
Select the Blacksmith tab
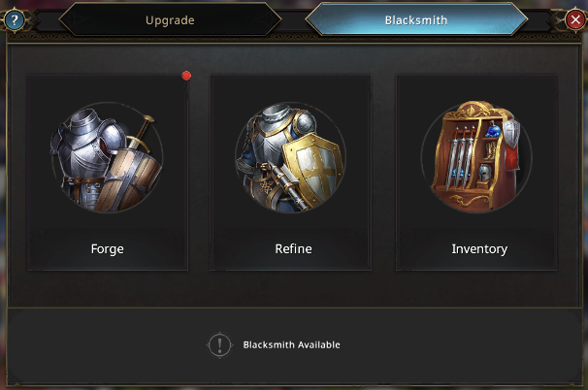tap(417, 19)
